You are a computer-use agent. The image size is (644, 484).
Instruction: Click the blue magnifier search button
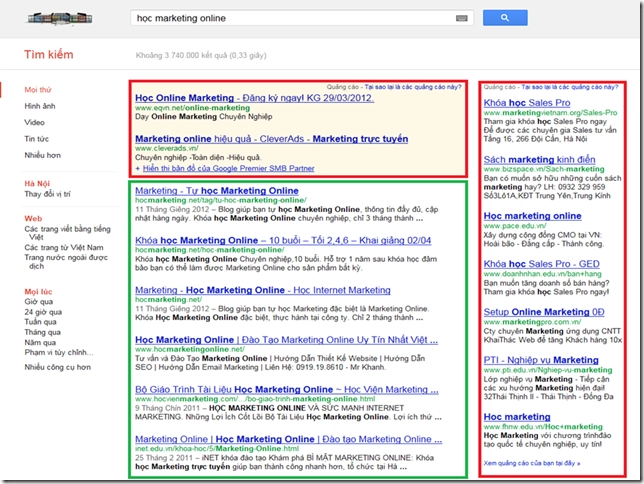point(505,18)
